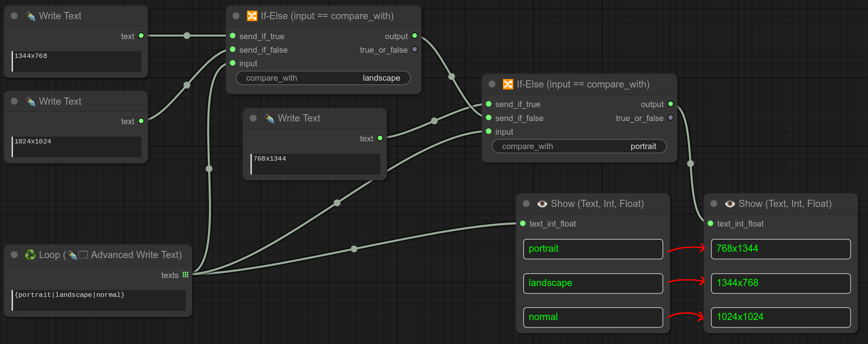Click the true_or_false output port on portrait If-Else
This screenshot has height=344, width=868.
pyautogui.click(x=671, y=118)
